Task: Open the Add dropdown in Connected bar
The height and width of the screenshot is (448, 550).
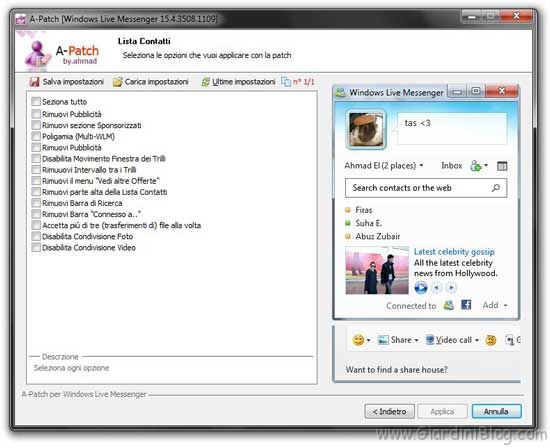Action: 505,306
